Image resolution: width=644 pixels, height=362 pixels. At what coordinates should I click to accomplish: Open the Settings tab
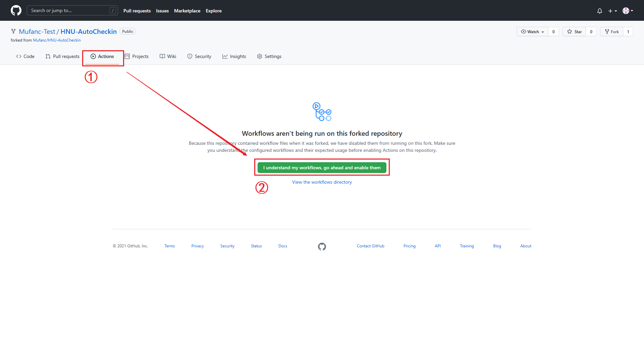point(269,56)
